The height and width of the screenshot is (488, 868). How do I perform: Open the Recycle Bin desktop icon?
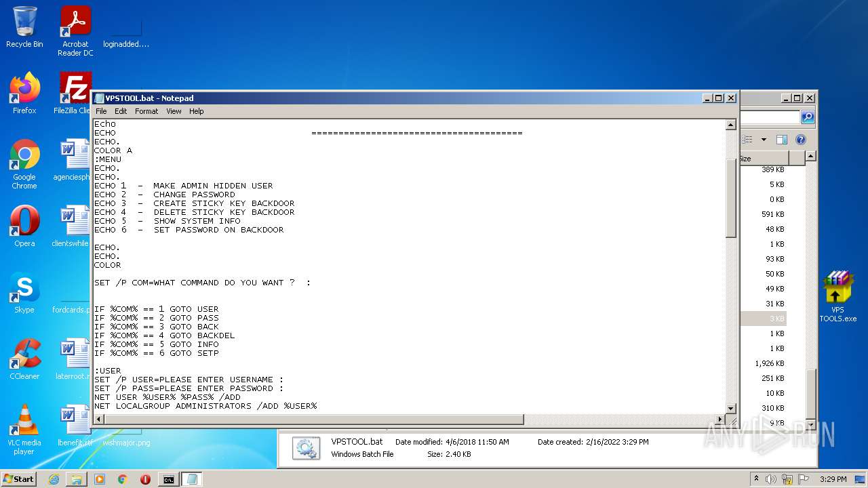point(24,27)
